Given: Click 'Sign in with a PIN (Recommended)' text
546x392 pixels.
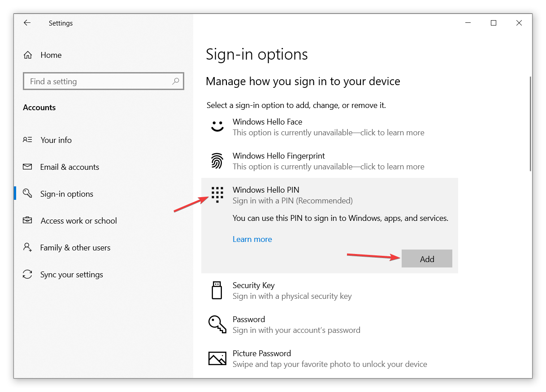Looking at the screenshot, I should coord(293,200).
